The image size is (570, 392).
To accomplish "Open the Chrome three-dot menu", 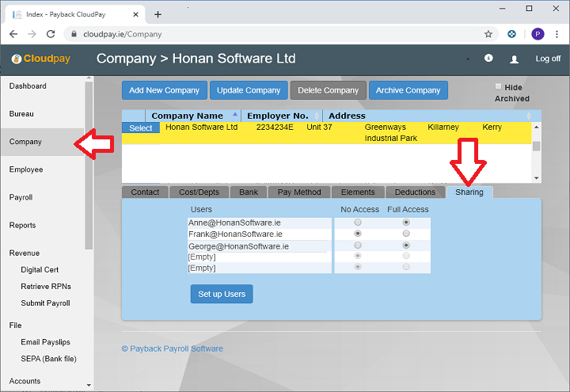I will tap(557, 34).
